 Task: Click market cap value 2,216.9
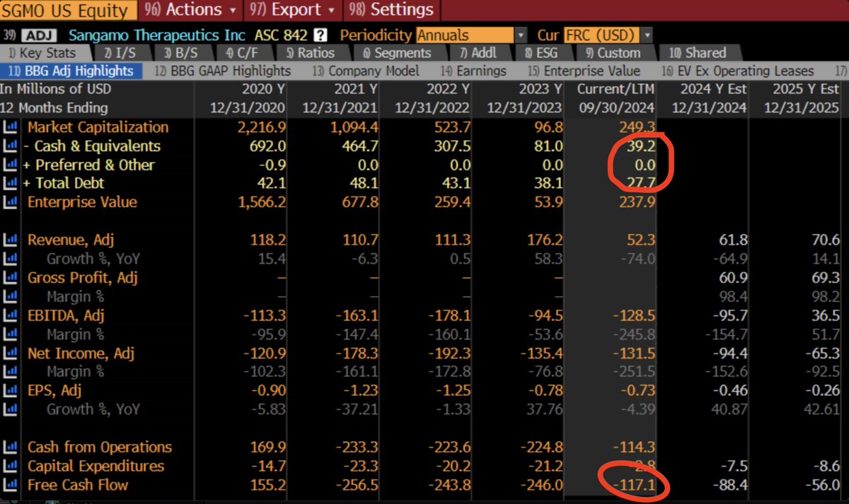tap(261, 127)
